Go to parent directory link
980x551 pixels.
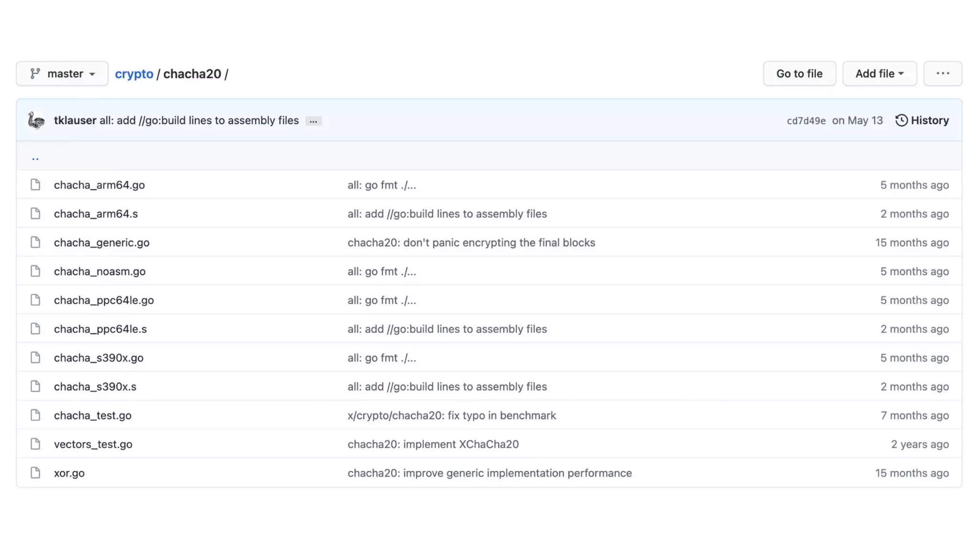pos(35,157)
